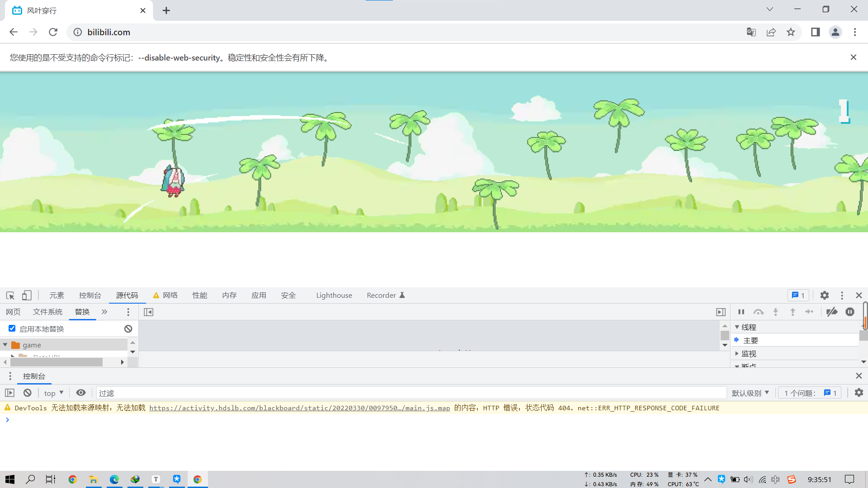The image size is (868, 488).
Task: Hide the navigator sidebar icon
Action: point(148,312)
